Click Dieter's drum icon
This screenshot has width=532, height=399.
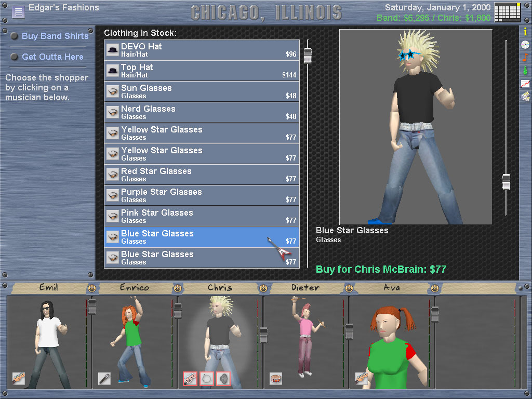[x=276, y=378]
